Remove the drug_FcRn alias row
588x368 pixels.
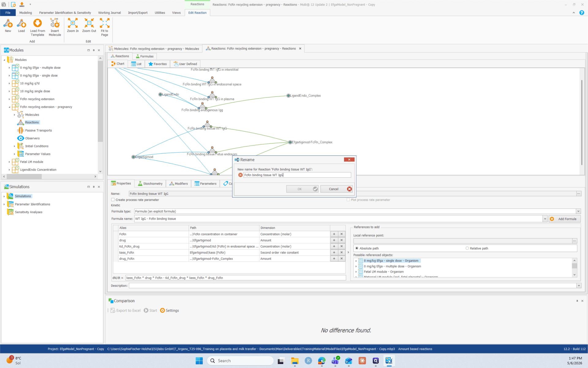point(341,259)
